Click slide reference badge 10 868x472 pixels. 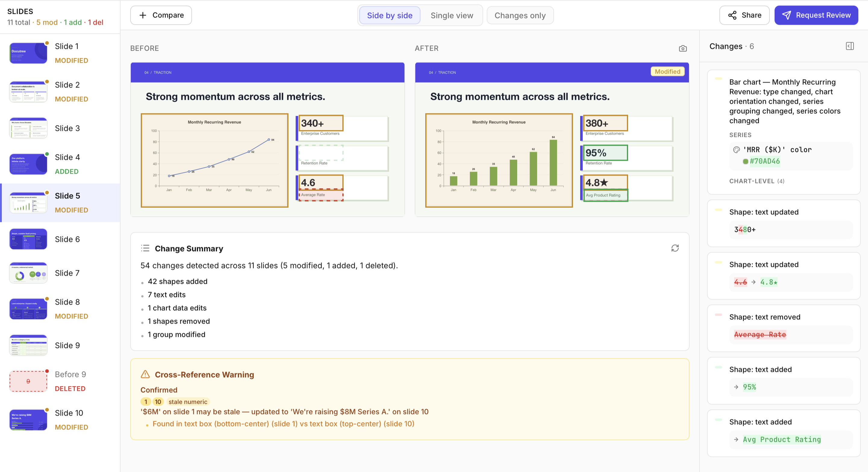click(158, 401)
